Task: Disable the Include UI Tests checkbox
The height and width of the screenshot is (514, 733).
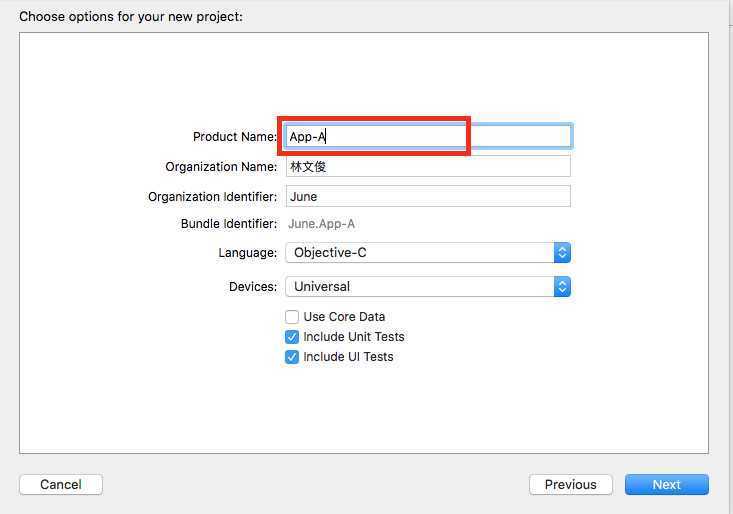Action: click(292, 357)
